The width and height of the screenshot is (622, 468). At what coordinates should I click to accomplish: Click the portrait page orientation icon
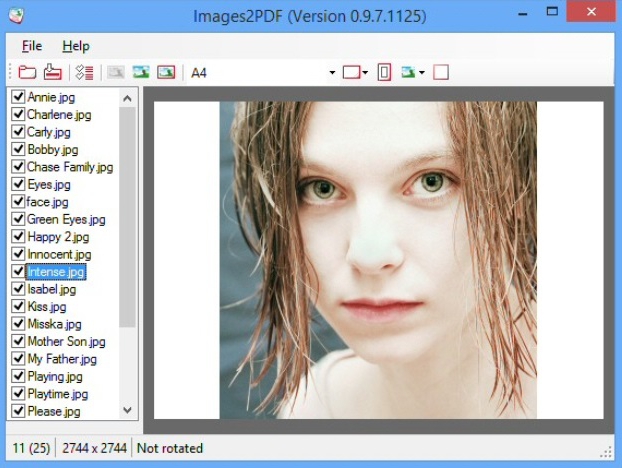click(x=384, y=72)
